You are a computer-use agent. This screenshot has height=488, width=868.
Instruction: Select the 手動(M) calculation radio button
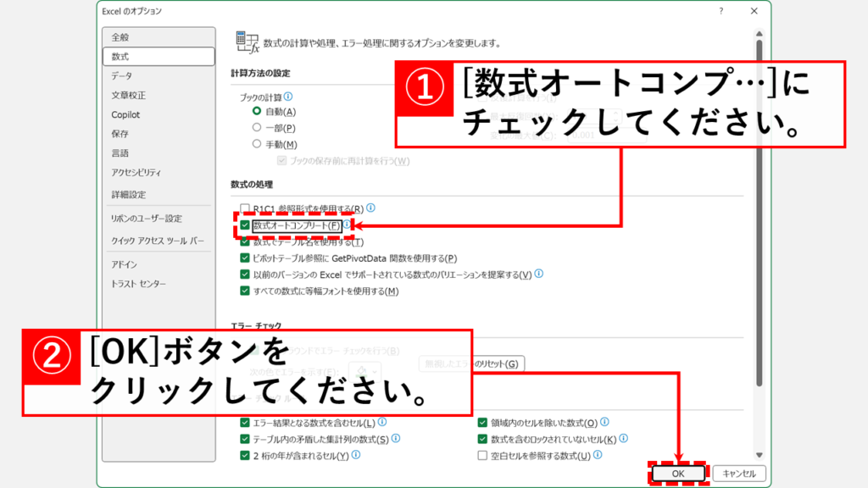259,142
